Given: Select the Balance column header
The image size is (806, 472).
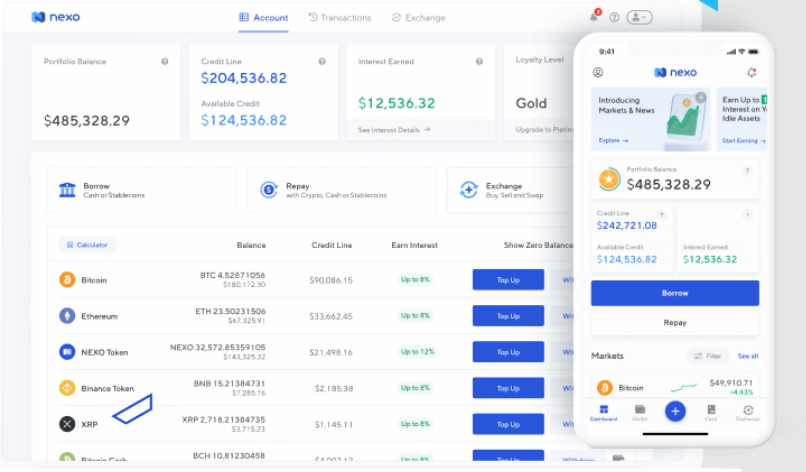Looking at the screenshot, I should (x=251, y=245).
